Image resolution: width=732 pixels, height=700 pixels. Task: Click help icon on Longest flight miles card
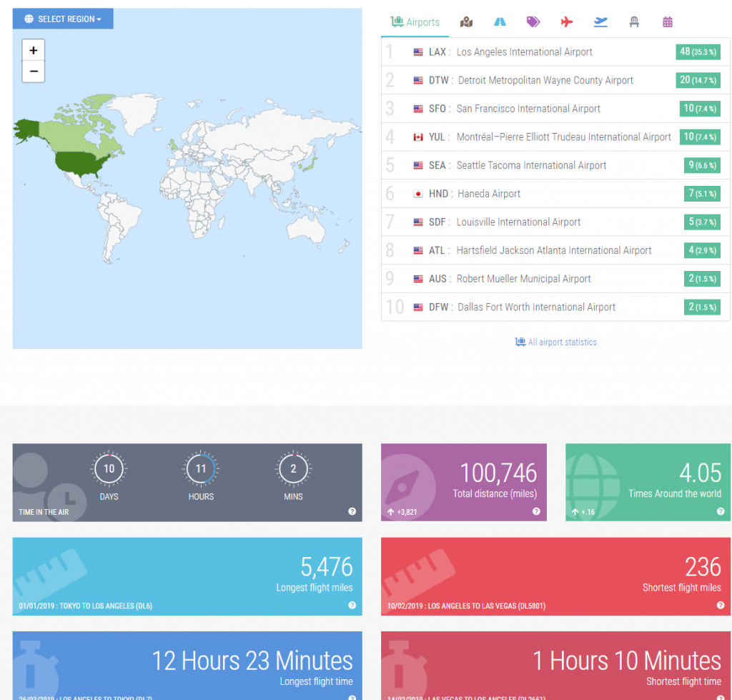click(352, 605)
